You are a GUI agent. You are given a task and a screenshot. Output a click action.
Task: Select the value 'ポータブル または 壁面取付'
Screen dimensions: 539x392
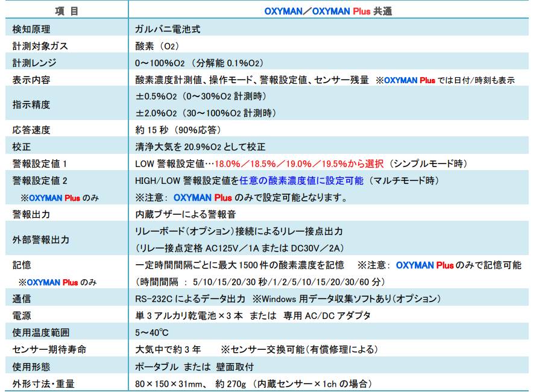coord(194,367)
